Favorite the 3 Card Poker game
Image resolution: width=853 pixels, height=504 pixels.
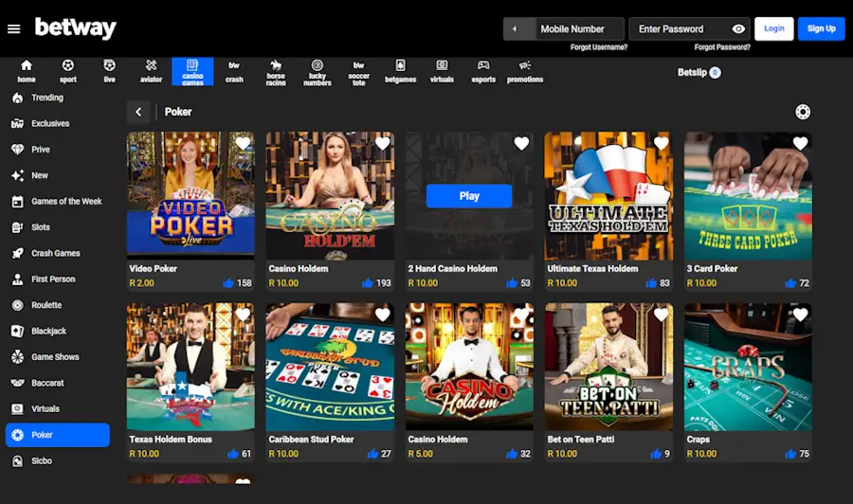point(800,144)
